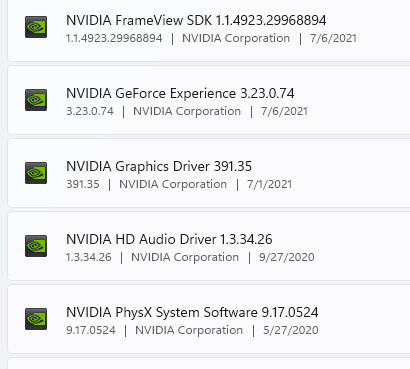Image resolution: width=410 pixels, height=369 pixels.
Task: Select the NVIDIA HD Audio Driver 1.3.34.26 title
Action: click(x=169, y=239)
